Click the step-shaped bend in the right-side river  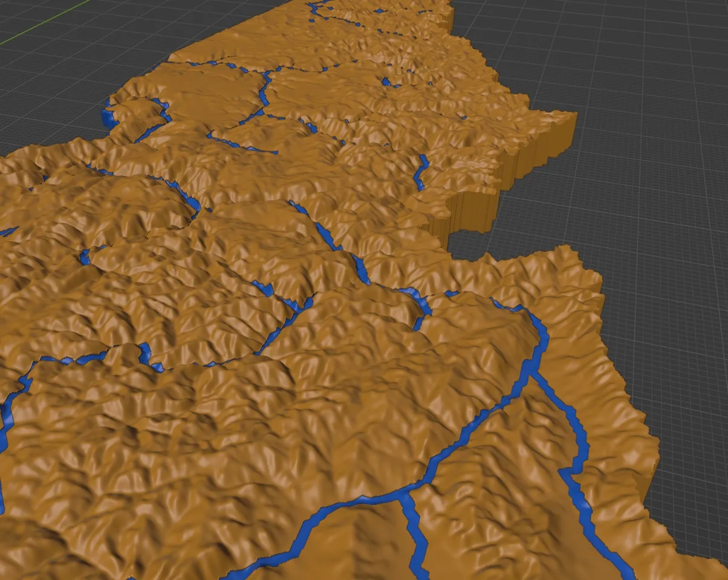pyautogui.click(x=568, y=470)
